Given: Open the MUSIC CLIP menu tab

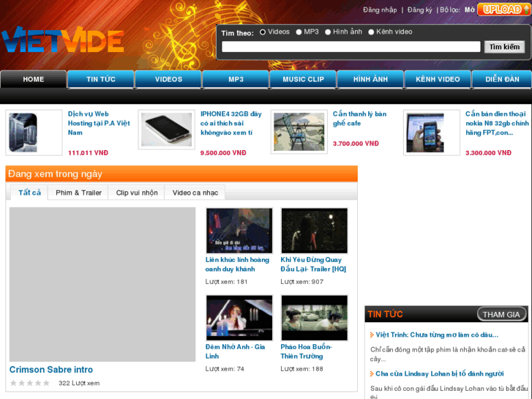Looking at the screenshot, I should tap(304, 80).
